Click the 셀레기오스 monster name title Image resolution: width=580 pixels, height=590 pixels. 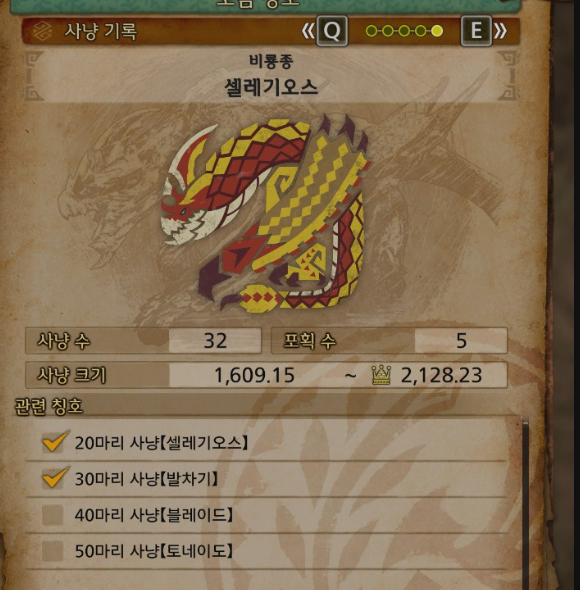click(271, 88)
